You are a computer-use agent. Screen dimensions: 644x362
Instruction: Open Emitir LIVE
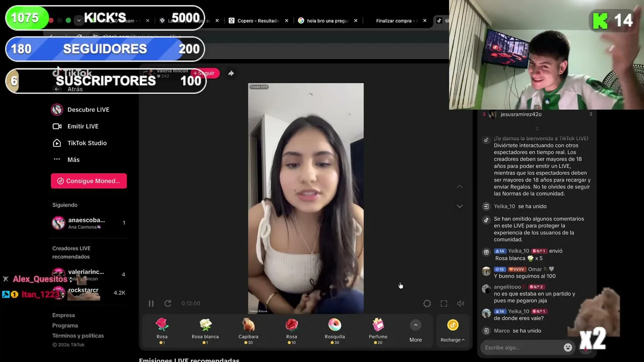point(76,126)
